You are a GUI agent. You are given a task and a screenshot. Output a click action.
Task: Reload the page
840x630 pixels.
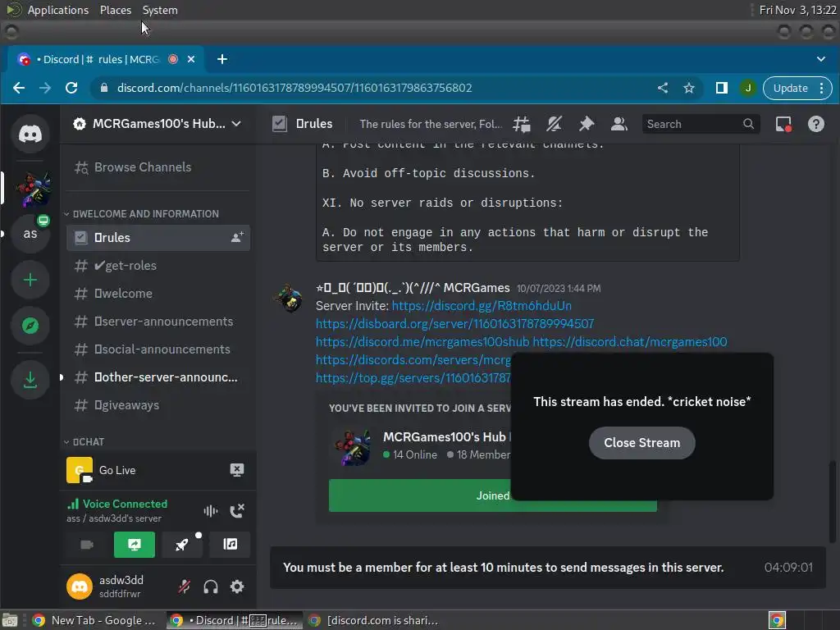[71, 88]
